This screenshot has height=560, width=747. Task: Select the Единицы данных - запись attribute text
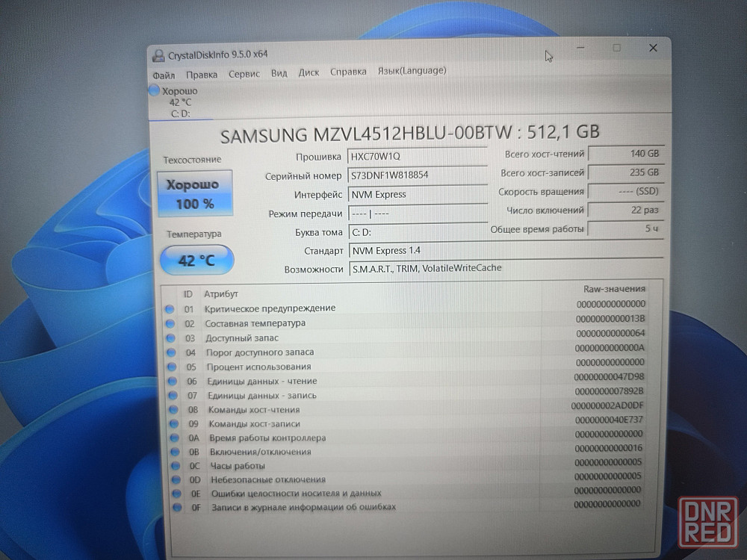262,395
